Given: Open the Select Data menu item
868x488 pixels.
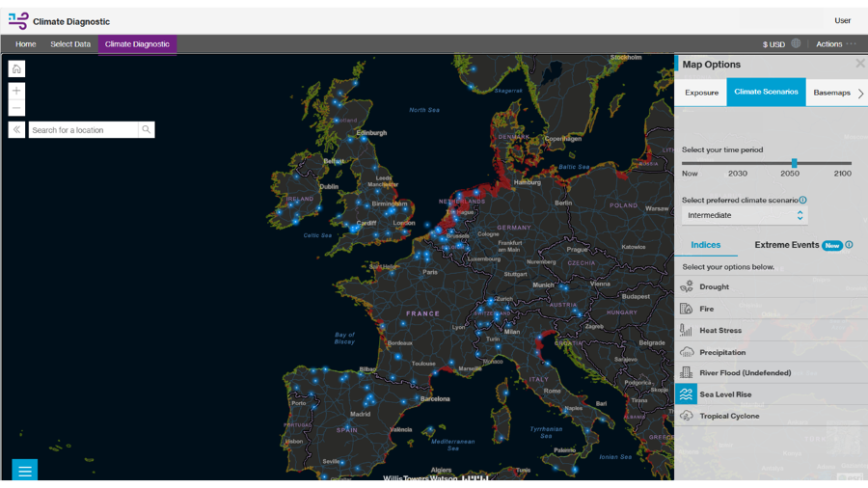Looking at the screenshot, I should (70, 43).
